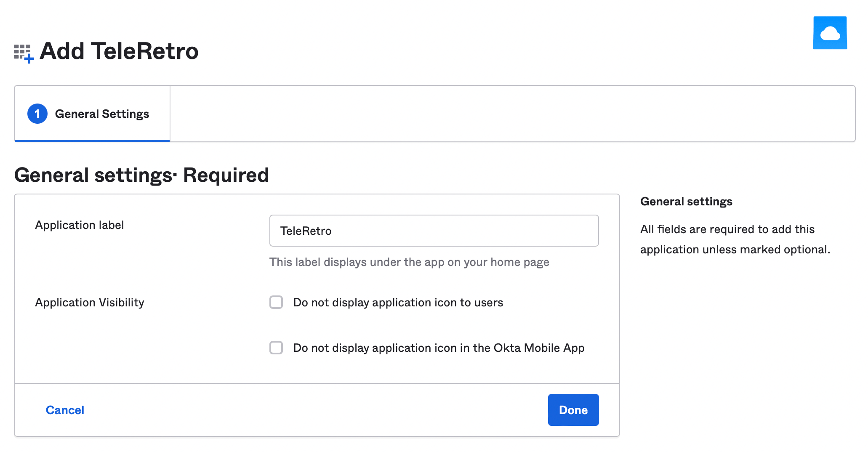This screenshot has width=868, height=452.
Task: Select the General Settings step tab
Action: [x=92, y=114]
